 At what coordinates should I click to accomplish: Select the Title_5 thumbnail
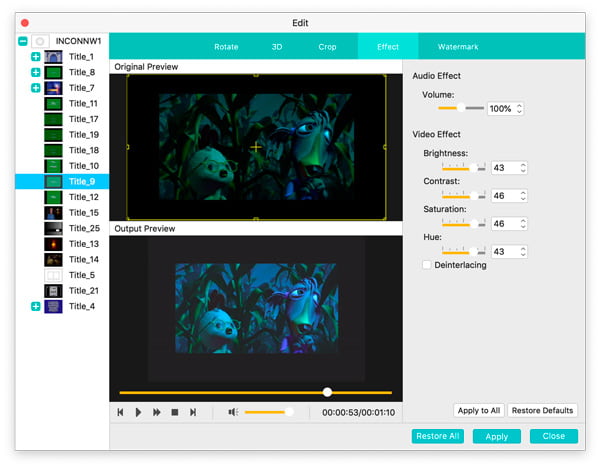(53, 275)
